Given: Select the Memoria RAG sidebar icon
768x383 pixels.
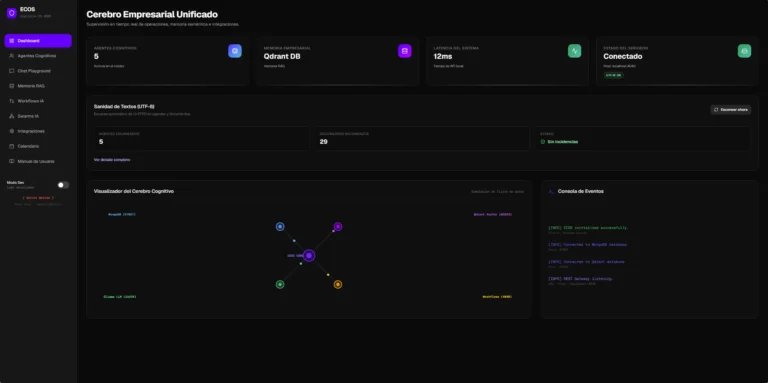Looking at the screenshot, I should pos(12,86).
